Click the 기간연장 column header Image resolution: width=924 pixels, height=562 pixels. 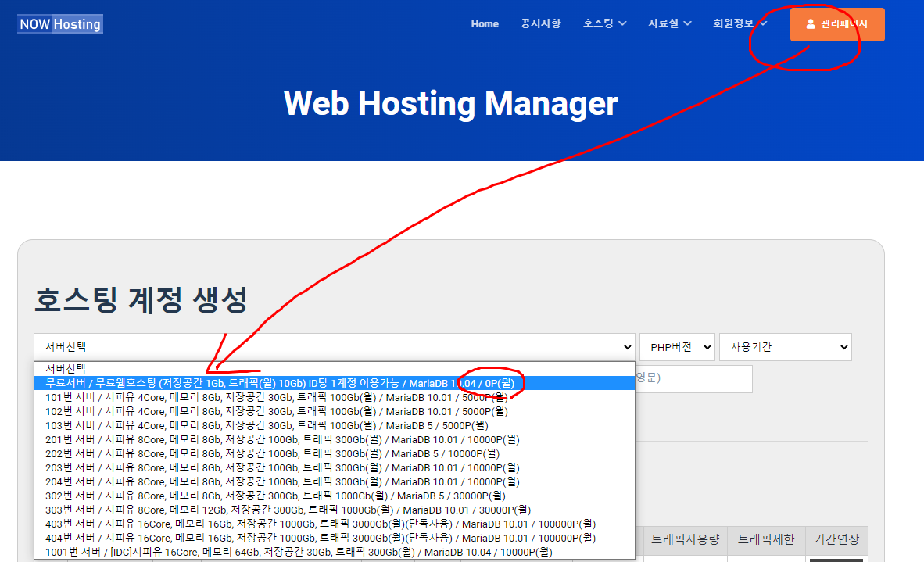(836, 539)
